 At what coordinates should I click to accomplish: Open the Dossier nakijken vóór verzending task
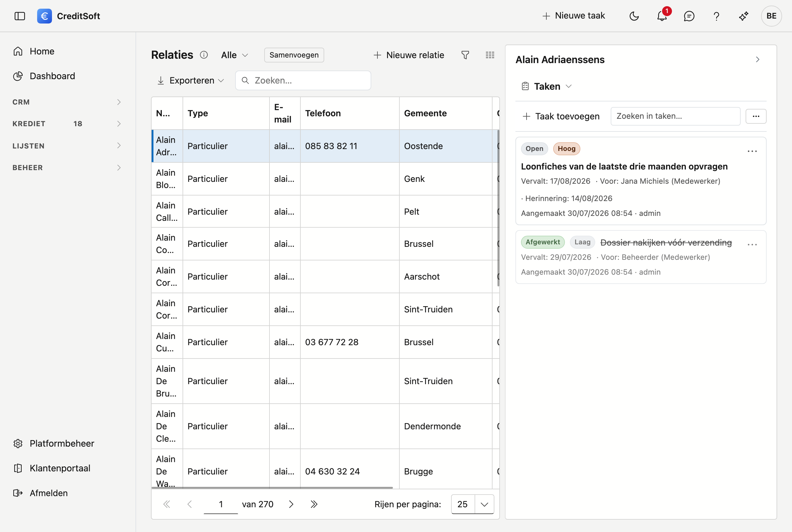pyautogui.click(x=666, y=242)
